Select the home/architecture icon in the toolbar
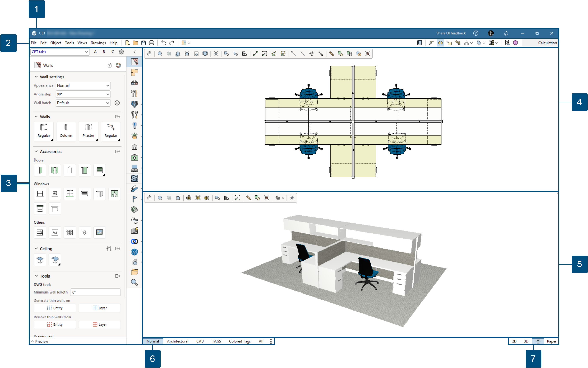588x368 pixels. pyautogui.click(x=134, y=147)
